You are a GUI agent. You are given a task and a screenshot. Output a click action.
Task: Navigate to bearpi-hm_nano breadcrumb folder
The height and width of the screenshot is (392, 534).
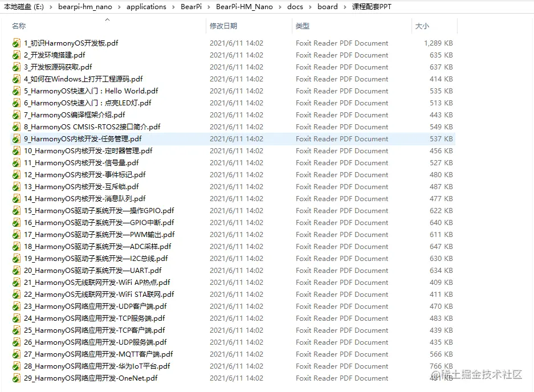[85, 6]
